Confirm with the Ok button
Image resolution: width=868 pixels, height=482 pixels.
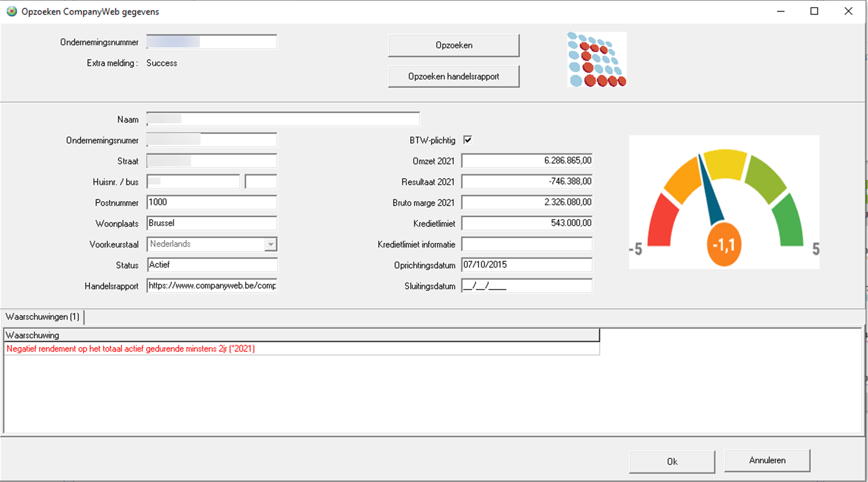click(x=672, y=461)
